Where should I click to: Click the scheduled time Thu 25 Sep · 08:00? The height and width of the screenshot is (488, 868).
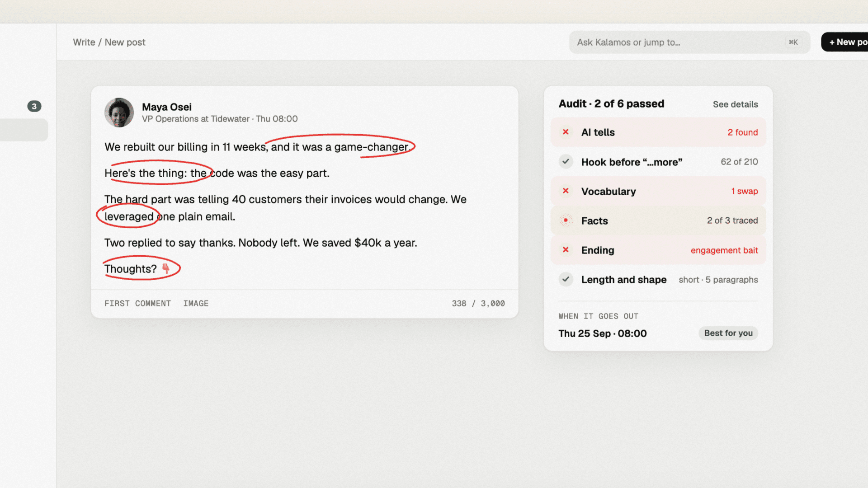(x=603, y=333)
